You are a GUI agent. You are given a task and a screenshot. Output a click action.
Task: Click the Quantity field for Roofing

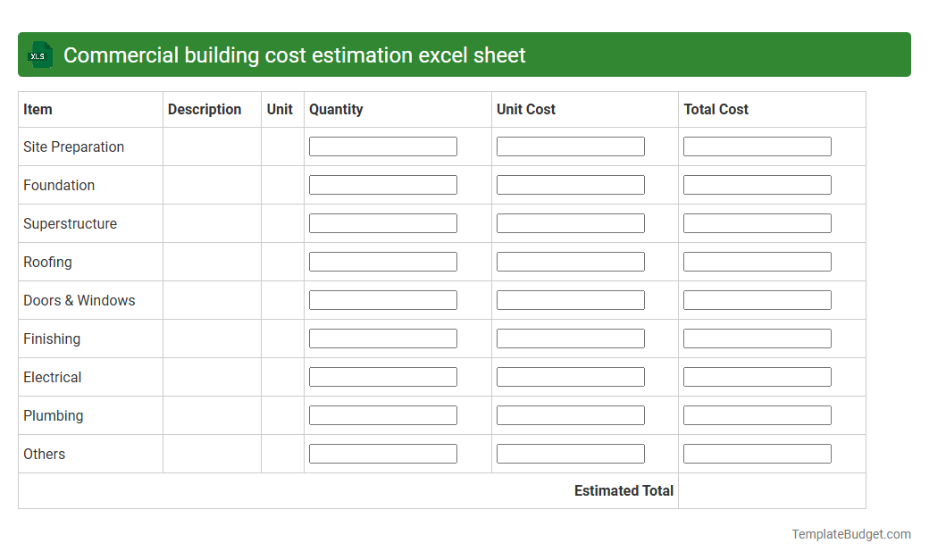(x=382, y=261)
